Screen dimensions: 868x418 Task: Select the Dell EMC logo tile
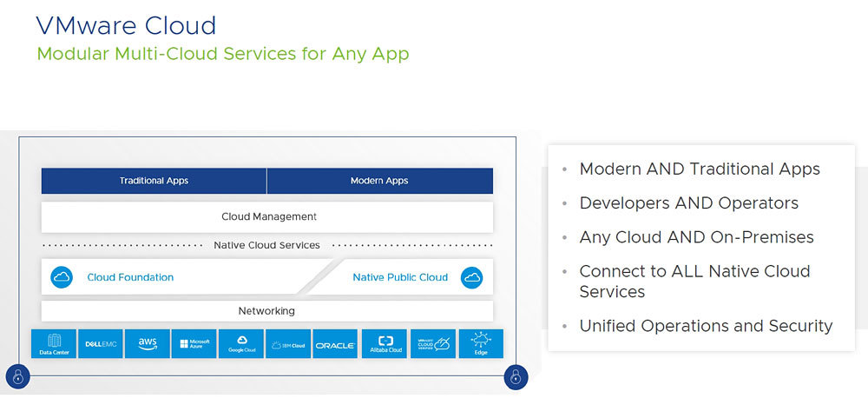point(100,344)
